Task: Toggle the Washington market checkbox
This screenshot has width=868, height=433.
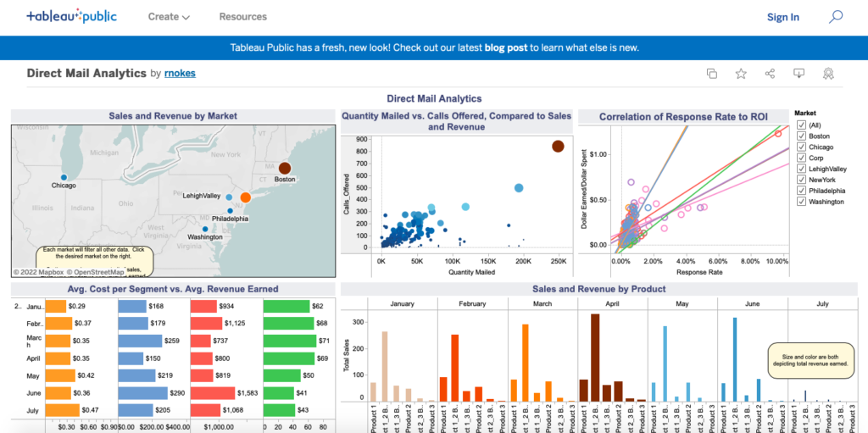Action: [x=801, y=202]
